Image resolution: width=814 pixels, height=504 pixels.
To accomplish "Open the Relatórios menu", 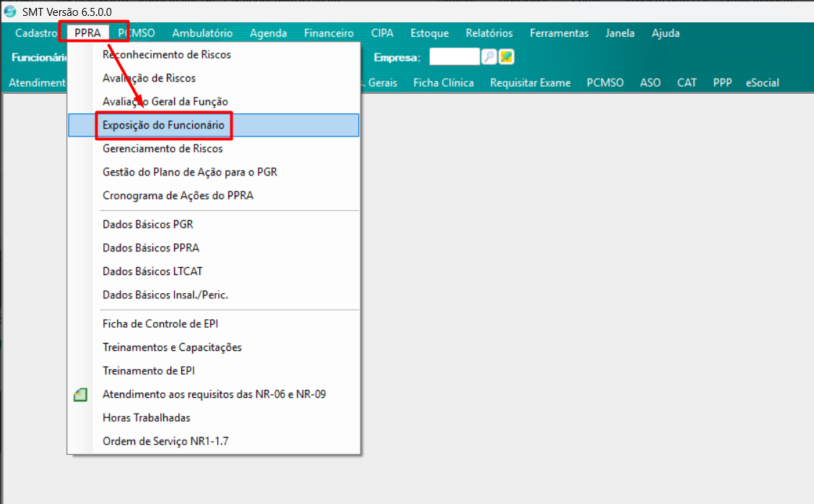I will 489,33.
